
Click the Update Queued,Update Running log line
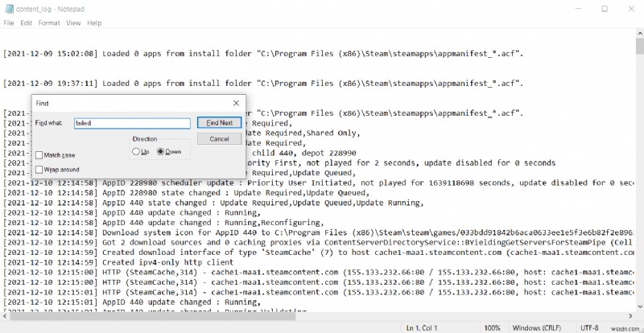[x=213, y=203]
